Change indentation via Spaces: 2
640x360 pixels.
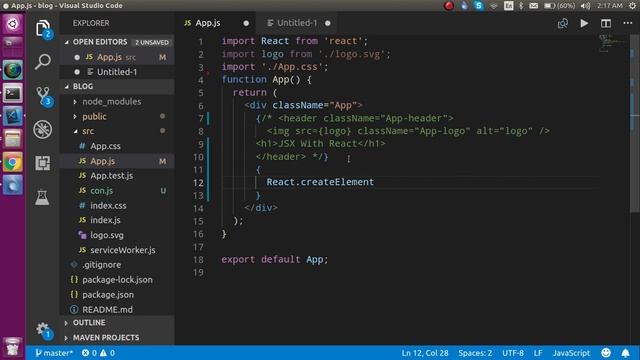coord(475,353)
